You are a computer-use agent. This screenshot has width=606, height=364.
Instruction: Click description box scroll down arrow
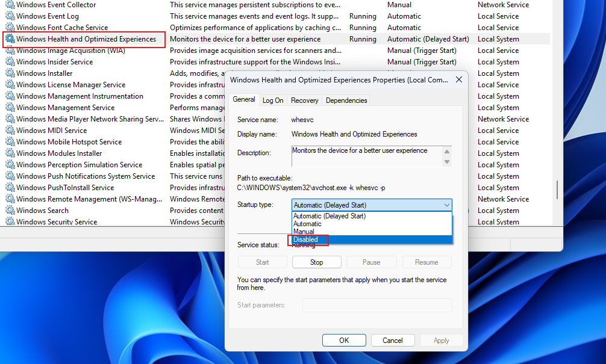[447, 162]
